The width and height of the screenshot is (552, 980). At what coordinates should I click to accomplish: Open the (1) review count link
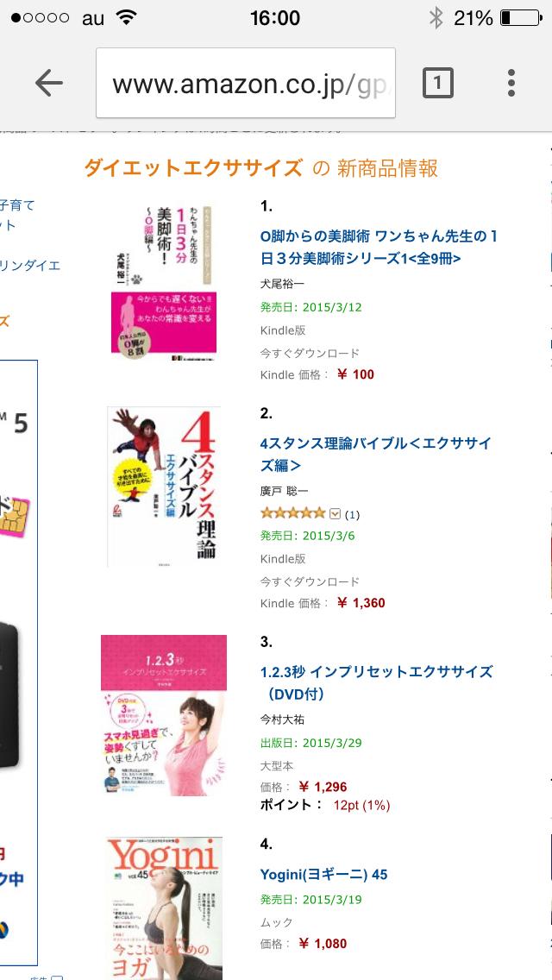353,514
